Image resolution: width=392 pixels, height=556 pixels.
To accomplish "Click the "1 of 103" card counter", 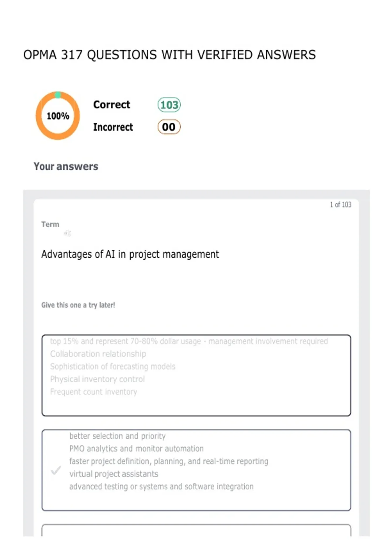I will [x=340, y=205].
